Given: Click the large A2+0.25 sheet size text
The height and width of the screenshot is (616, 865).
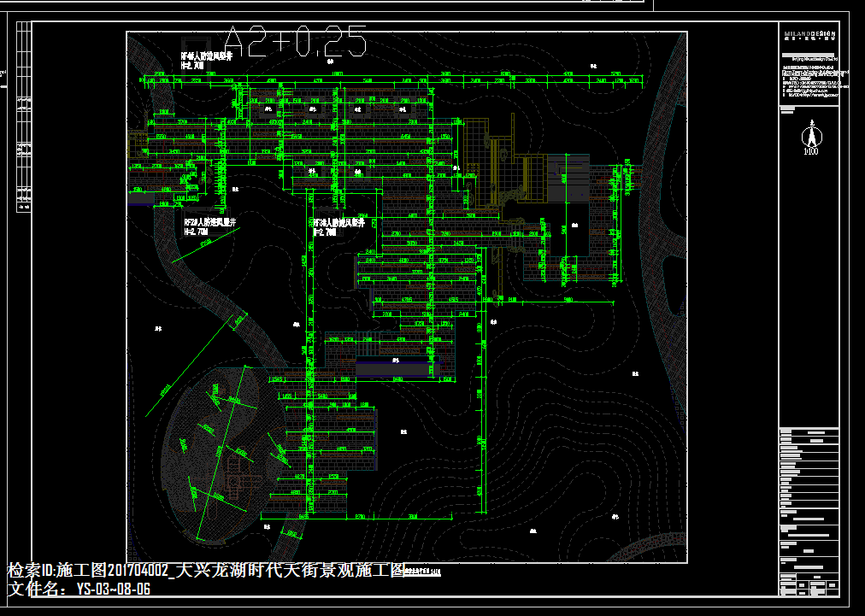Looking at the screenshot, I should pyautogui.click(x=295, y=41).
